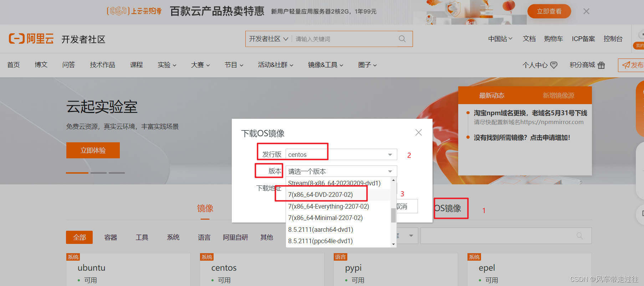Image resolution: width=644 pixels, height=286 pixels.
Task: Expand the 大赛 menu
Action: click(200, 65)
